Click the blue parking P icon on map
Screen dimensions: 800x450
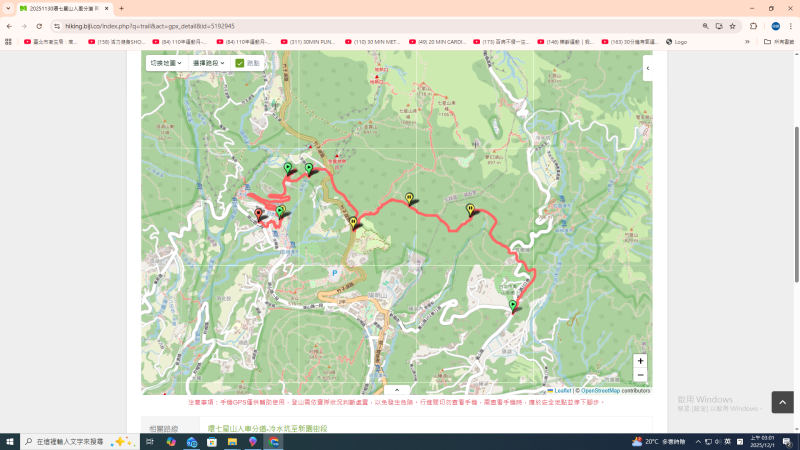coord(334,272)
